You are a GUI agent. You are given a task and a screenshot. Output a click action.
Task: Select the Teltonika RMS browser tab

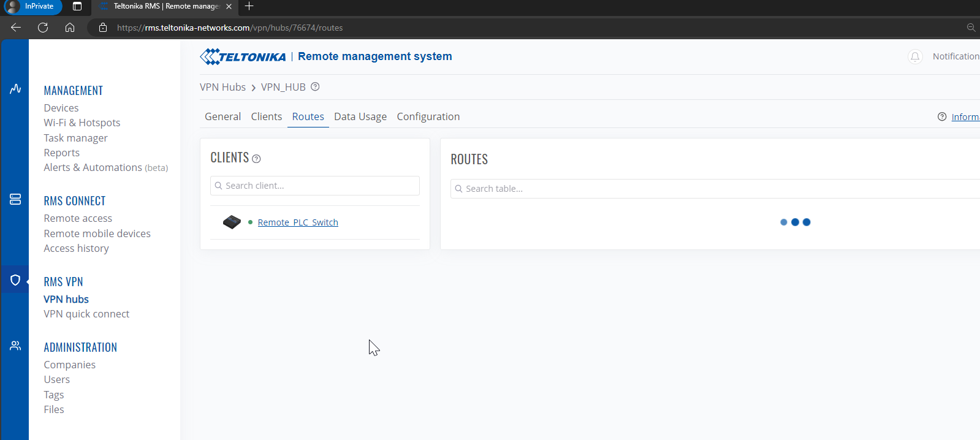click(165, 6)
